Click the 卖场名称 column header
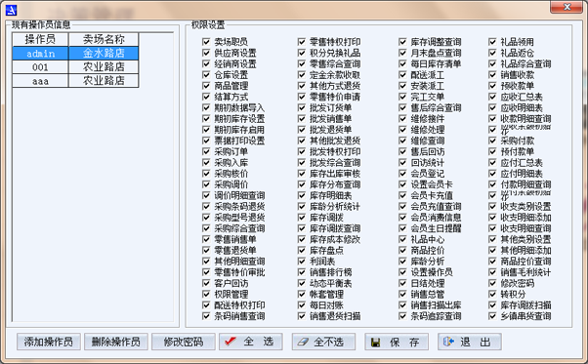The width and height of the screenshot is (588, 364). [104, 39]
